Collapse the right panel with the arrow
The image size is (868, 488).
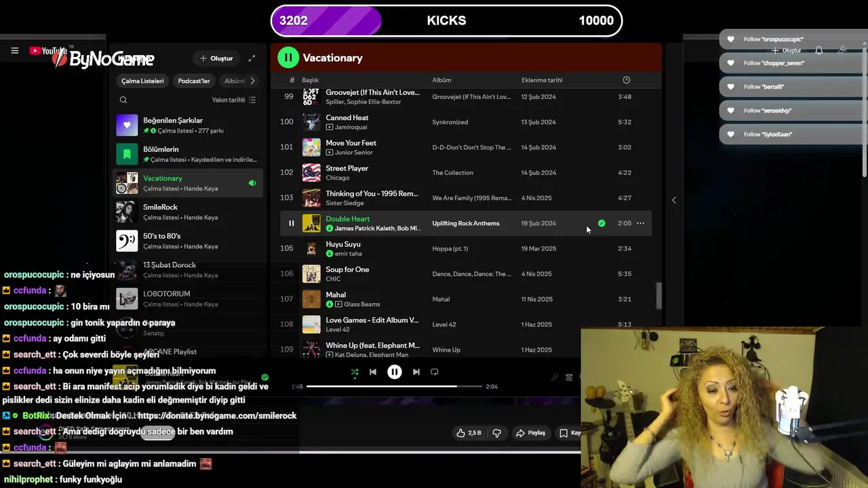coord(673,200)
